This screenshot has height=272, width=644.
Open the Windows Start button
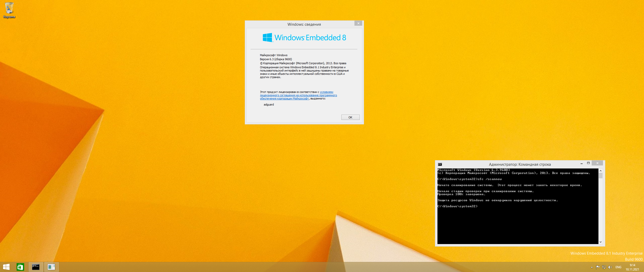coord(6,267)
